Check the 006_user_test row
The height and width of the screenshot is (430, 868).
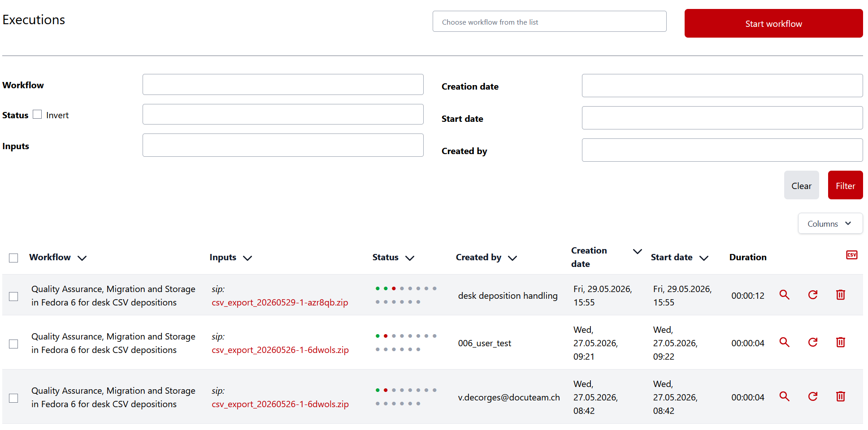[13, 344]
